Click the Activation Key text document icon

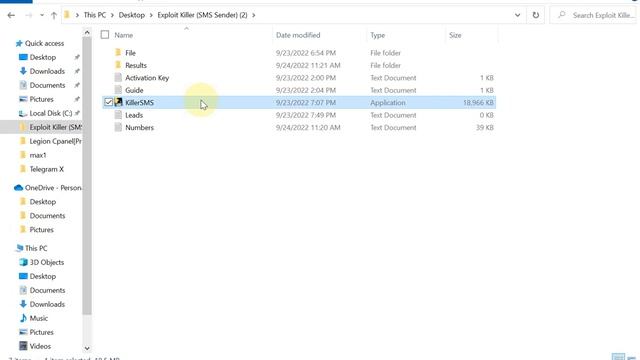pyautogui.click(x=118, y=77)
